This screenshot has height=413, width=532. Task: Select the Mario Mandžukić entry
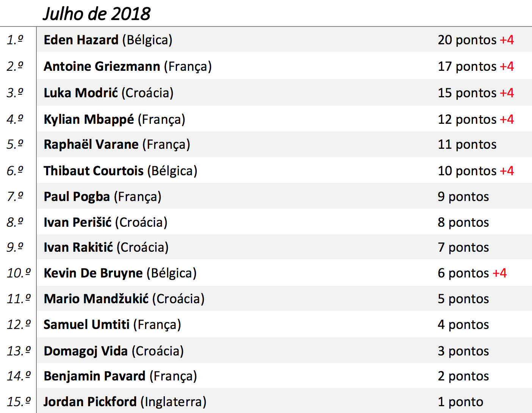pos(96,299)
